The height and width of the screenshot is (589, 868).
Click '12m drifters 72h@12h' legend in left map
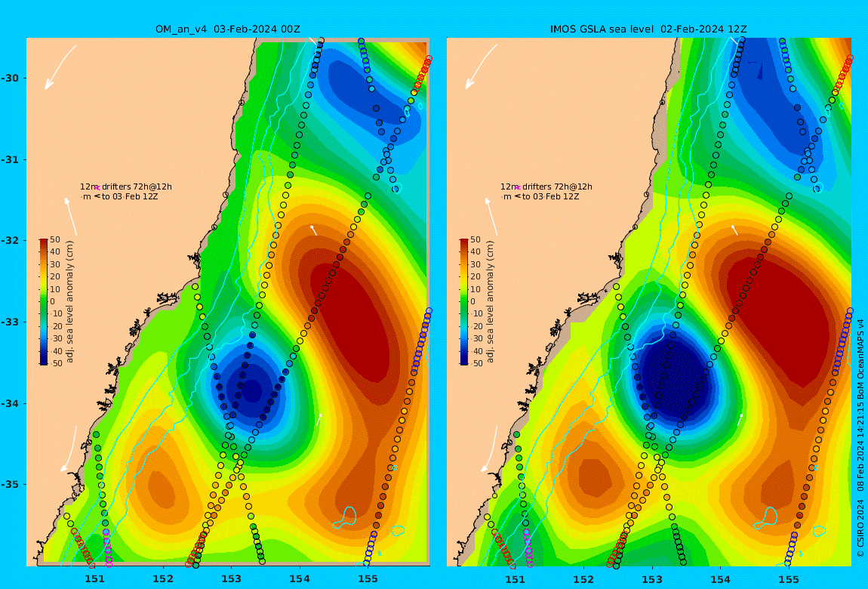(126, 187)
